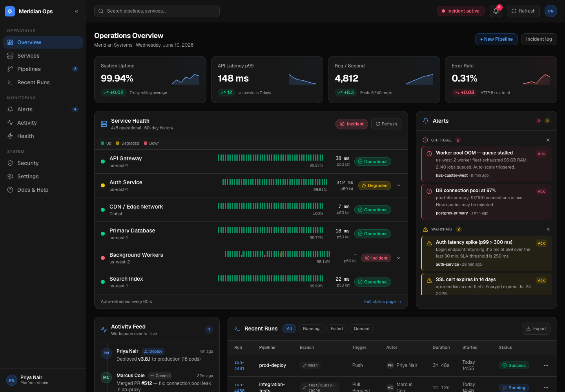Navigate to Recent Runs sidebar item
Image resolution: width=565 pixels, height=392 pixels.
coord(43,82)
